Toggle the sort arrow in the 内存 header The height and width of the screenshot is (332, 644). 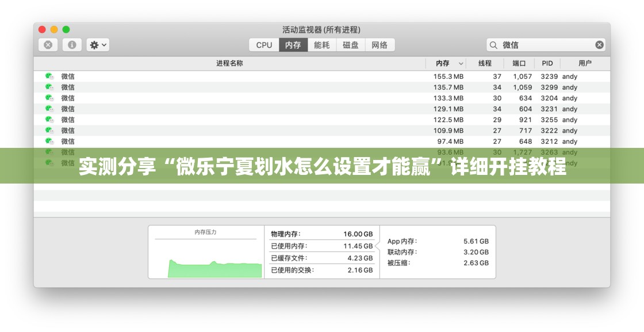[461, 64]
